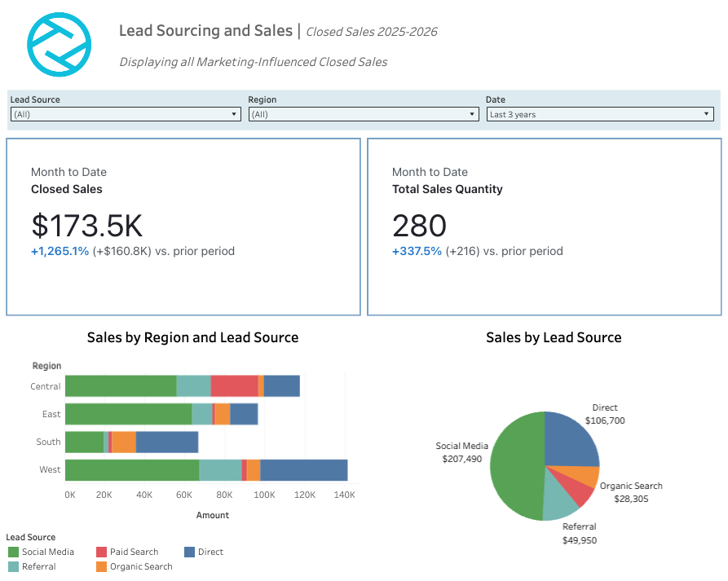Click the West region axis label

(x=50, y=469)
